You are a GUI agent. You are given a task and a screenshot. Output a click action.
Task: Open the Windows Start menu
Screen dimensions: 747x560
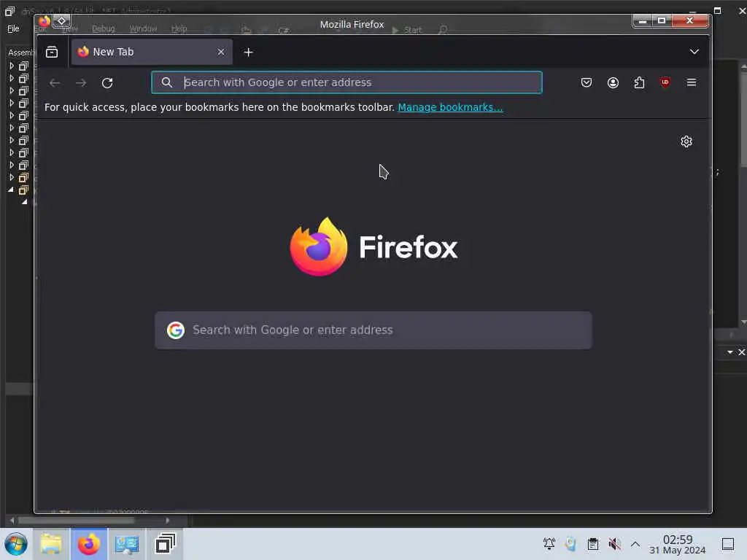(16, 544)
